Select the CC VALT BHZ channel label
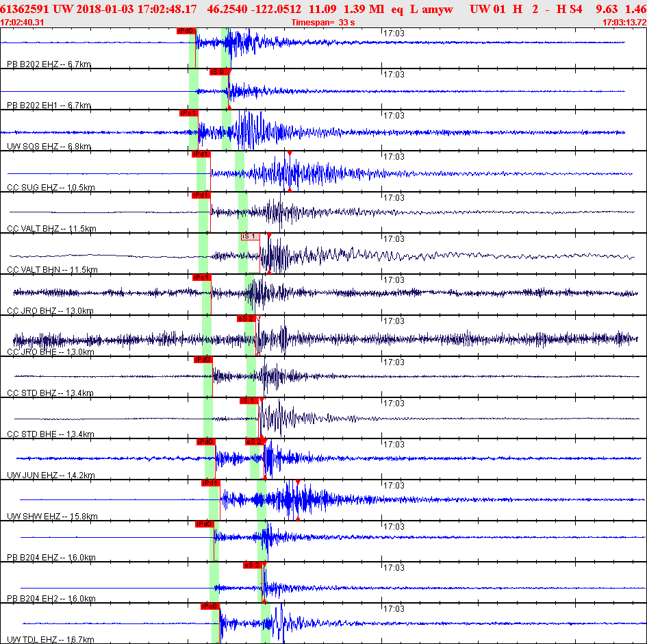Screen dimensions: 647x644 (51, 228)
